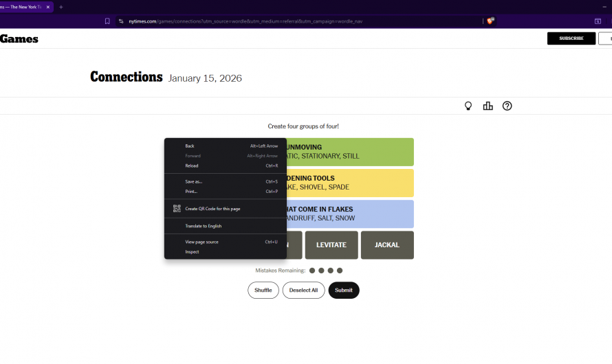Image resolution: width=612 pixels, height=364 pixels.
Task: Select the JACKAL tile
Action: pyautogui.click(x=387, y=245)
